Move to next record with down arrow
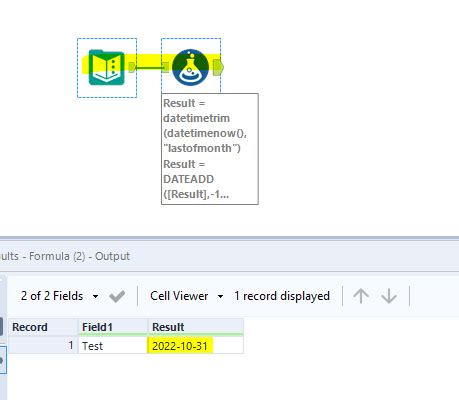 pyautogui.click(x=389, y=296)
